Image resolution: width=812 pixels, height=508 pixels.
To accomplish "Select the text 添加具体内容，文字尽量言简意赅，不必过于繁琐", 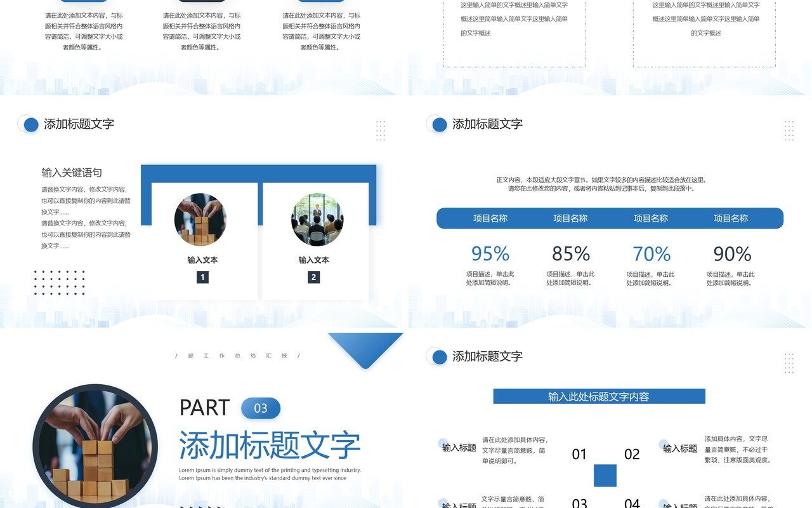I will click(738, 450).
